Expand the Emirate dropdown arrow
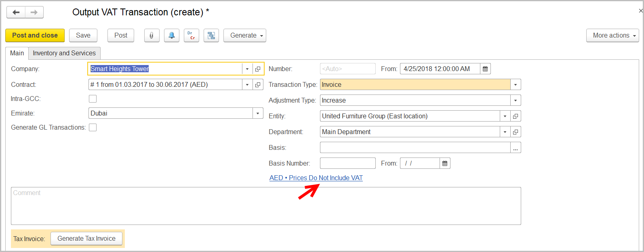 pos(258,113)
